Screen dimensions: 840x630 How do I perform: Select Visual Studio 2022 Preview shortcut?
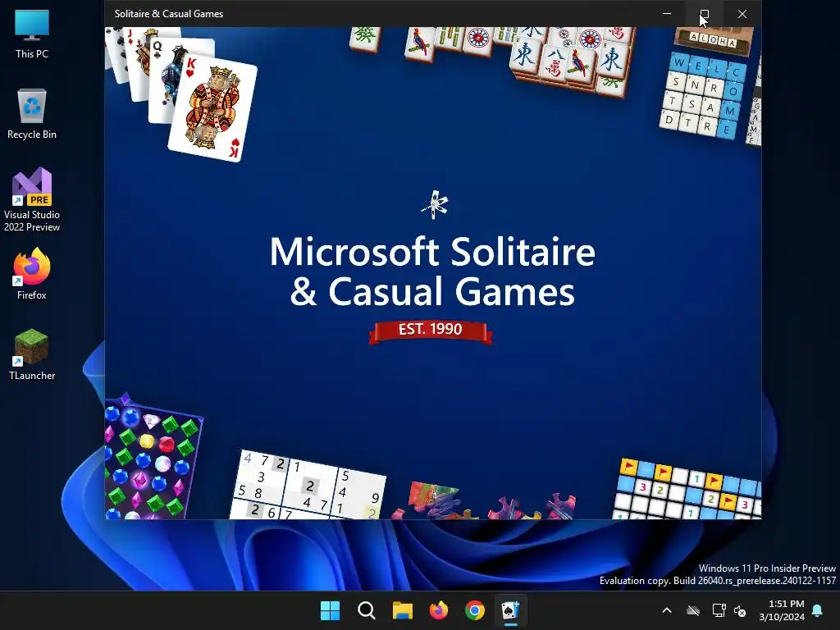pyautogui.click(x=32, y=200)
